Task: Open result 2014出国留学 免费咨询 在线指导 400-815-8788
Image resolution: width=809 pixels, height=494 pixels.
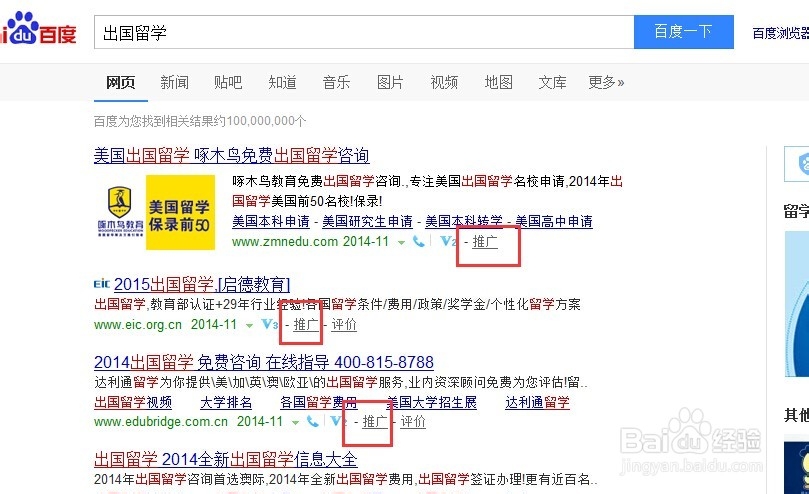Action: [x=264, y=362]
